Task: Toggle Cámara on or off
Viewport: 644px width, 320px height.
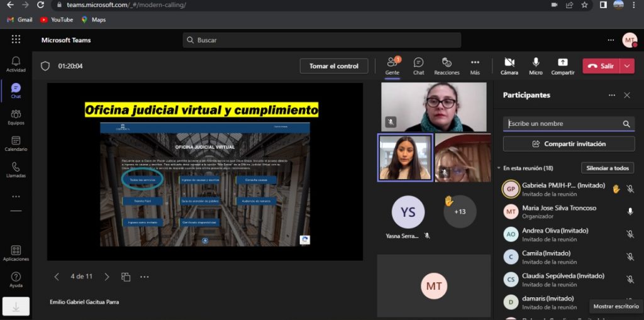Action: point(509,66)
